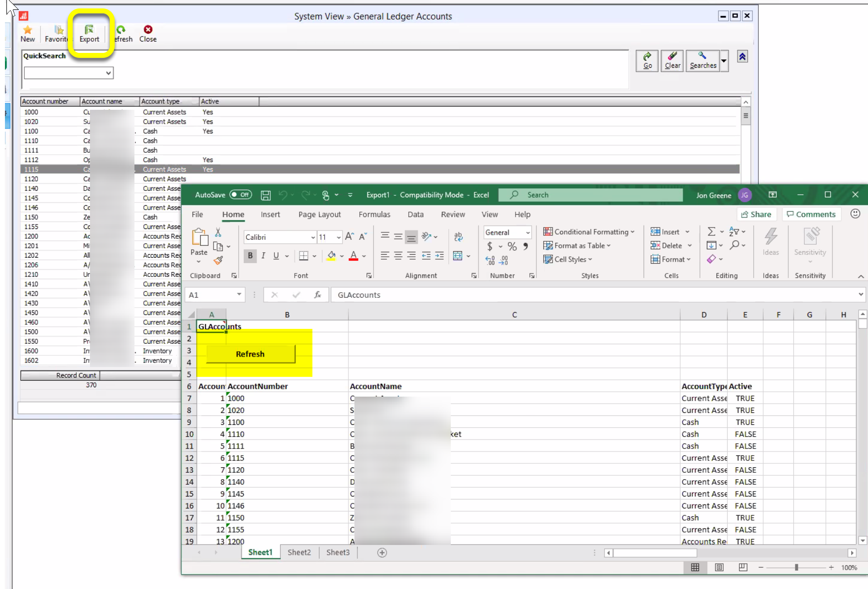Click the Paste button
This screenshot has height=589, width=868.
199,243
